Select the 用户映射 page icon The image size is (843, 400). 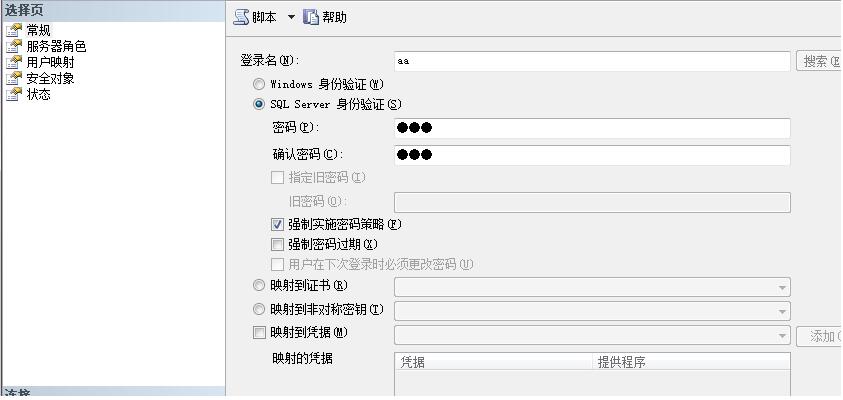14,62
